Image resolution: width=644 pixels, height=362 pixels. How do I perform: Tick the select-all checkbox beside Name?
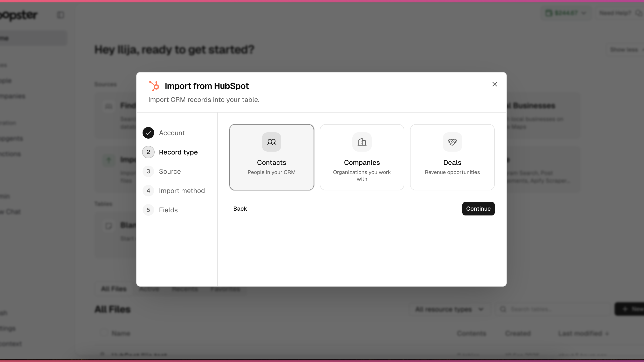pos(104,333)
